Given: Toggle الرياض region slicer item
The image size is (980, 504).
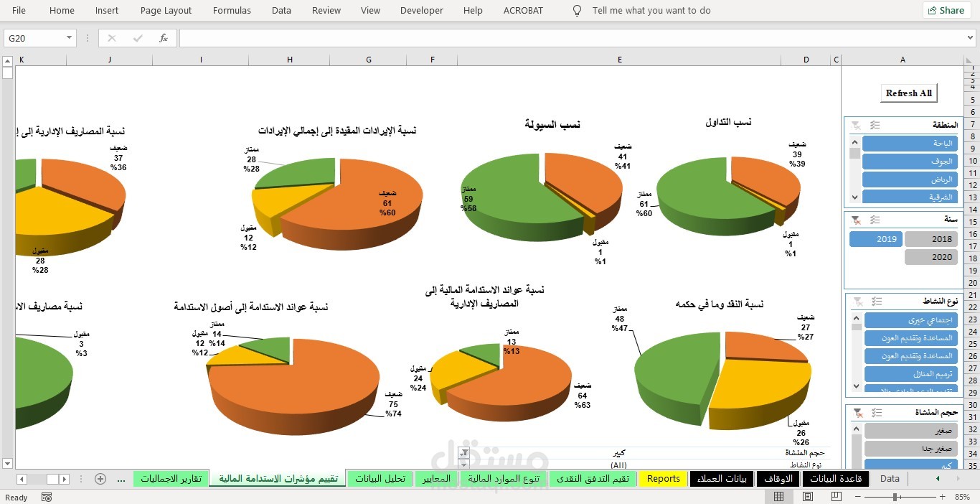Looking at the screenshot, I should click(910, 179).
